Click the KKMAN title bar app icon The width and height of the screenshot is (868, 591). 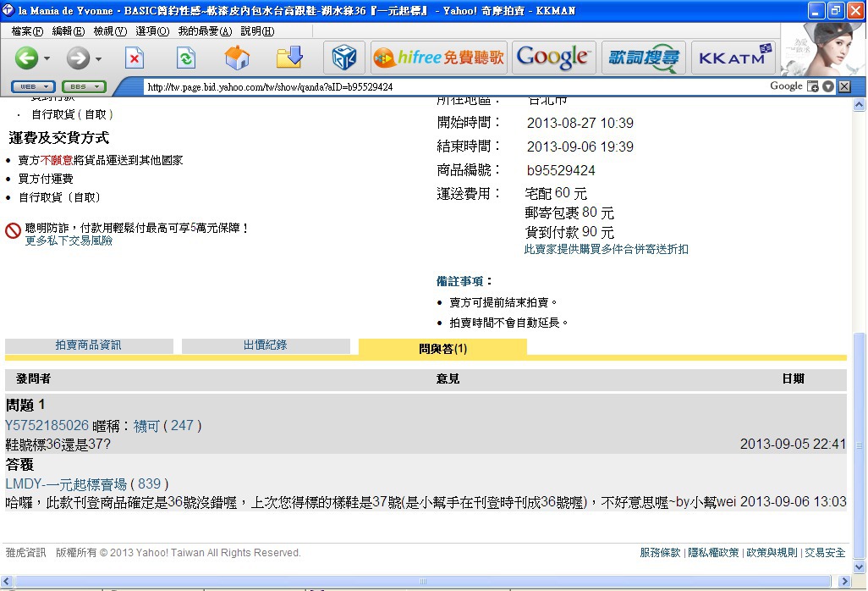coord(8,10)
